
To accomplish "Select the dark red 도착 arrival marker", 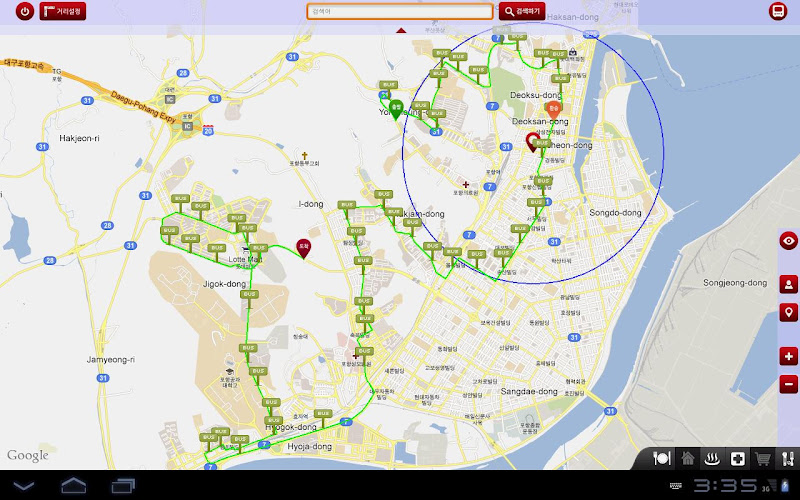I will coord(304,248).
